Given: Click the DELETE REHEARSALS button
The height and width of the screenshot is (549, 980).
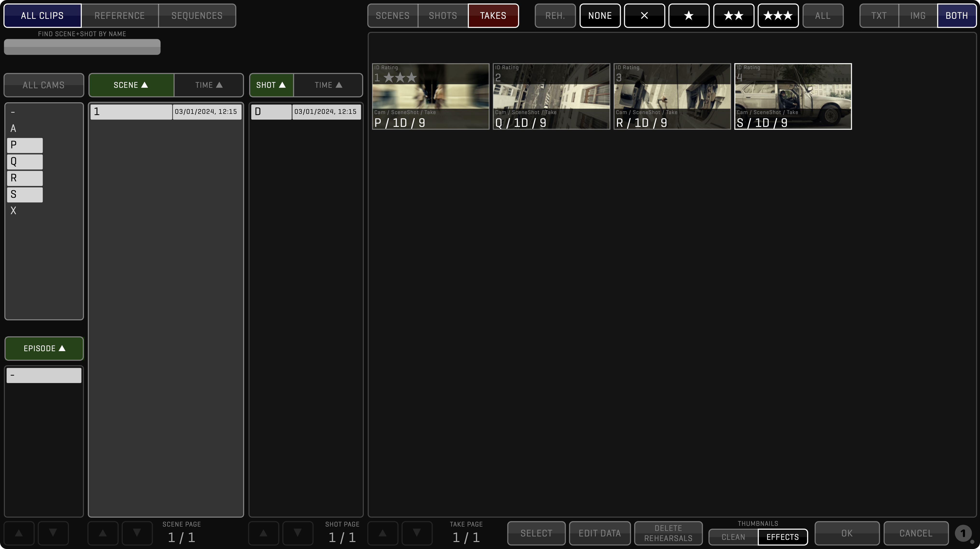Looking at the screenshot, I should pos(668,533).
